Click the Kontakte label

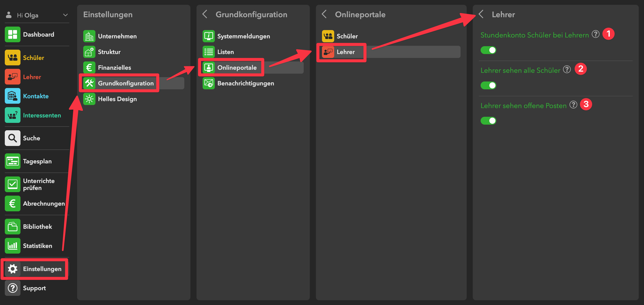coord(36,96)
